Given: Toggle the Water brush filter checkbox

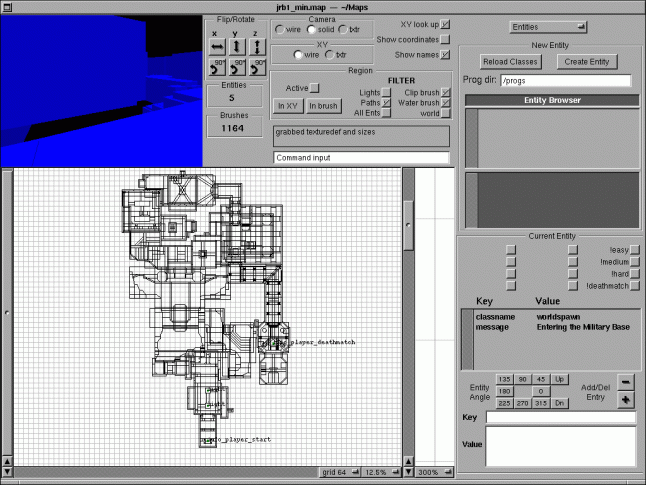Looking at the screenshot, I should [x=446, y=103].
